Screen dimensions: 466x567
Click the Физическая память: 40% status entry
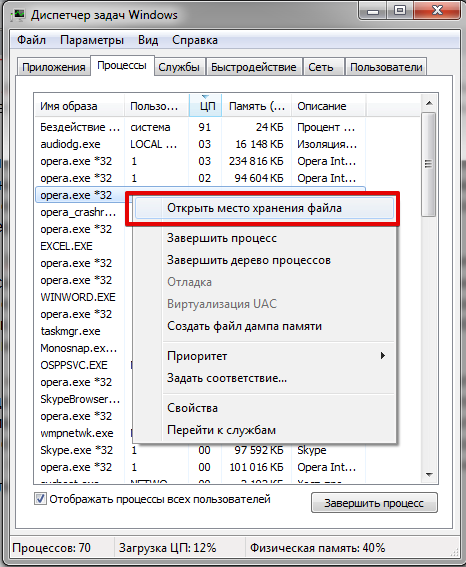[x=317, y=548]
